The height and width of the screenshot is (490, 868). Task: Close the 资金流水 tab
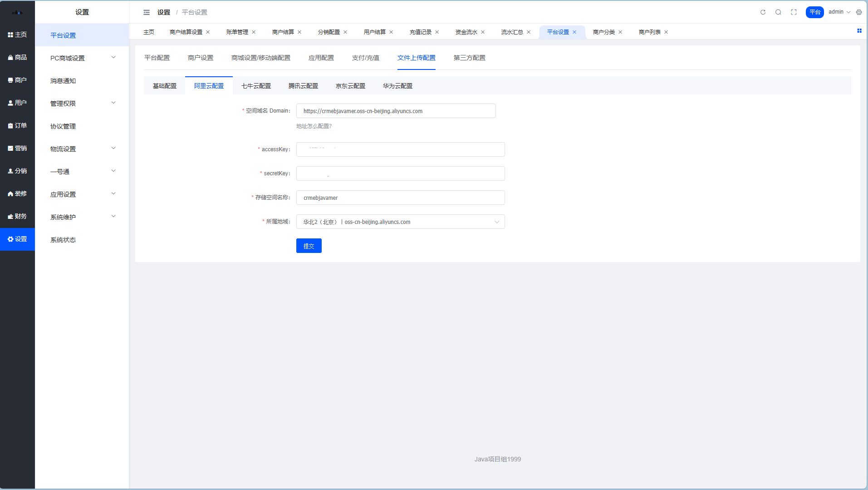(x=483, y=32)
